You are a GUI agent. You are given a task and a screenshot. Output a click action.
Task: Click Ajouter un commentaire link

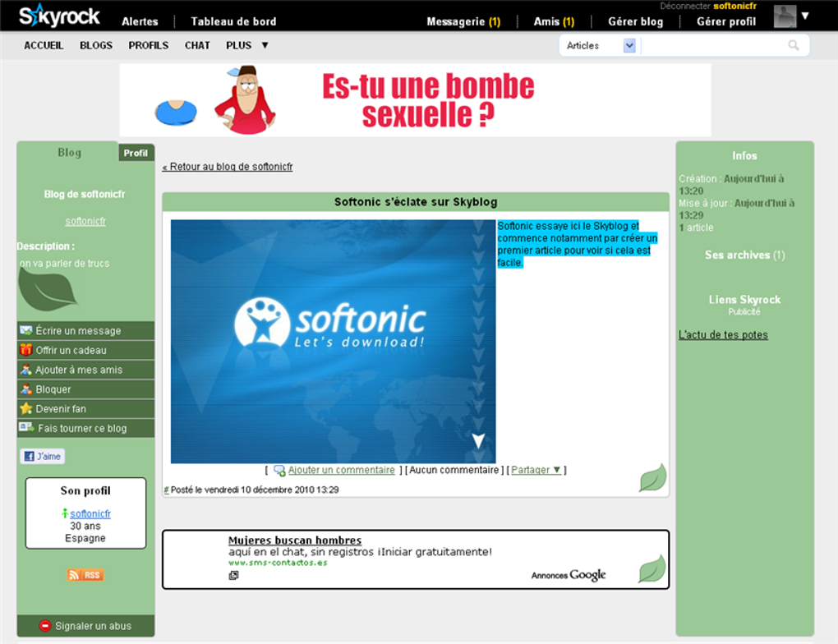tap(342, 470)
